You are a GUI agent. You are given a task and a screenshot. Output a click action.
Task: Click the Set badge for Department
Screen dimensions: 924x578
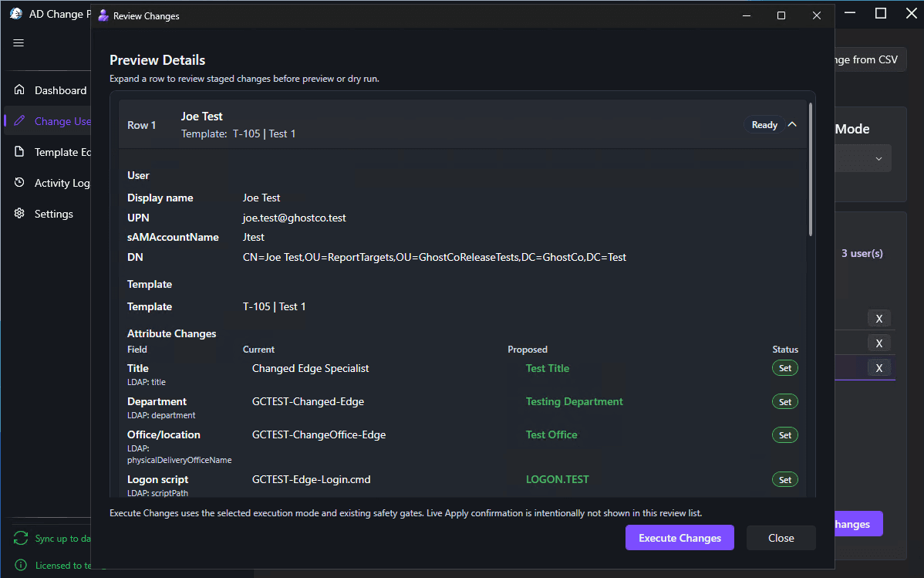coord(785,401)
